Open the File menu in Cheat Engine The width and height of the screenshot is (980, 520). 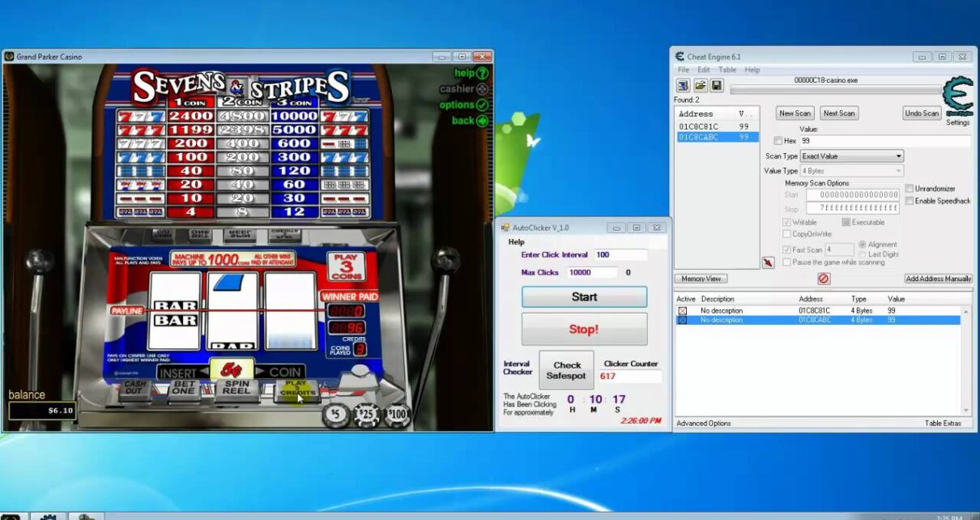[x=684, y=70]
